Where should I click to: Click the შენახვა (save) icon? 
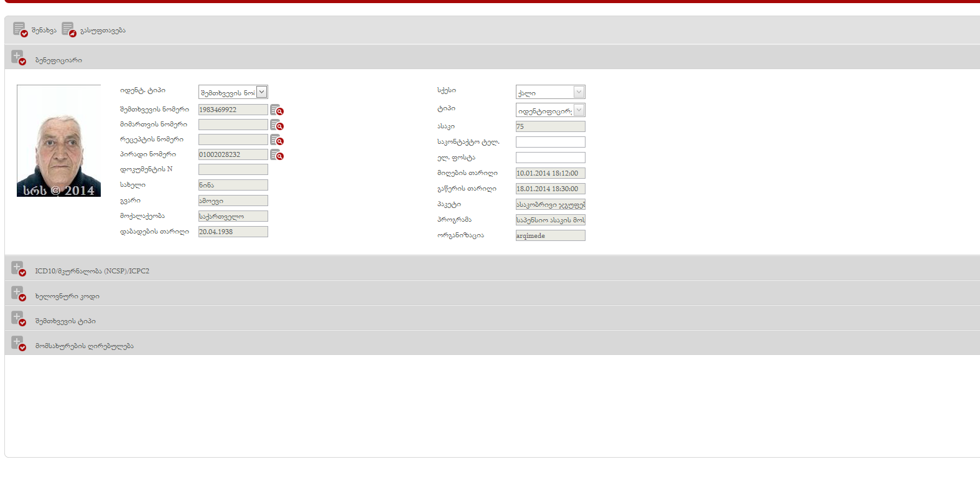point(20,30)
